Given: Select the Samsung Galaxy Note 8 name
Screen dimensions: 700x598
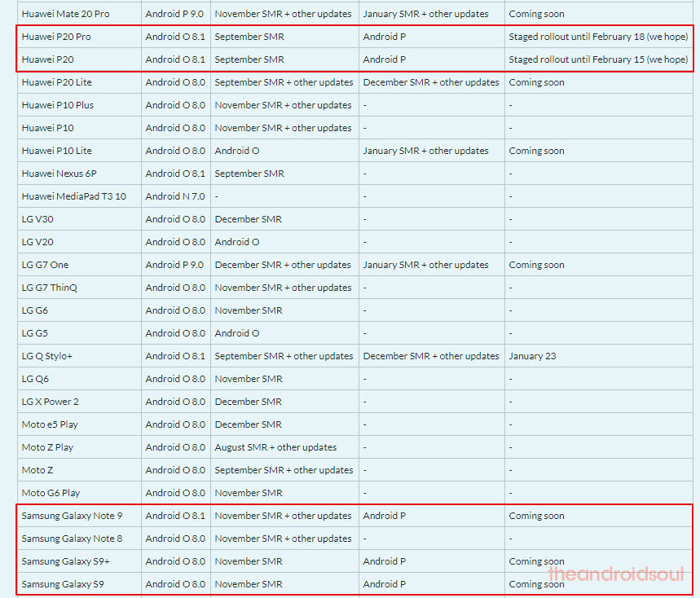Looking at the screenshot, I should point(72,539).
